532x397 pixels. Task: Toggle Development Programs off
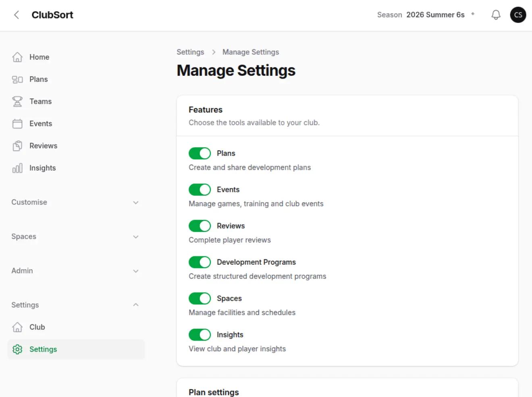tap(200, 262)
